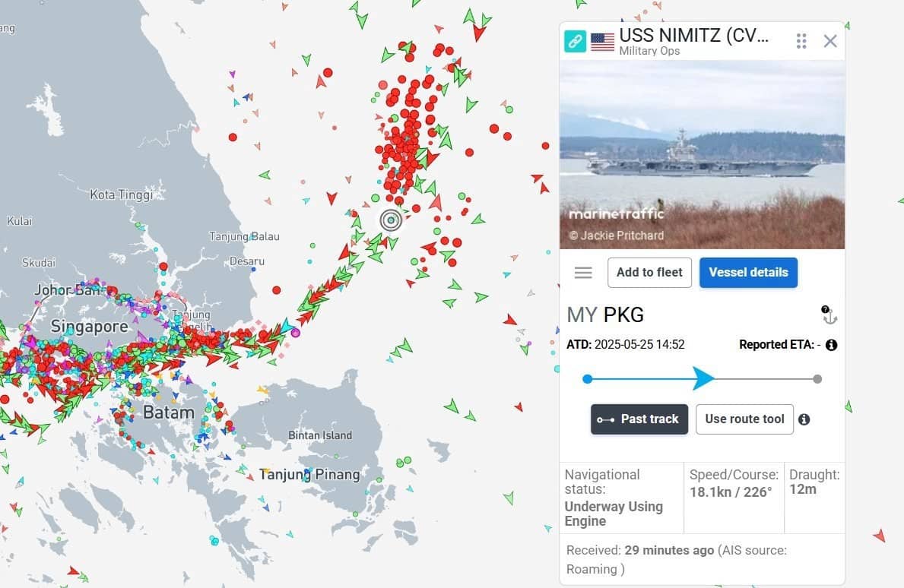
Task: Click the anchor question-mark icon near MY PKG
Action: [x=829, y=315]
